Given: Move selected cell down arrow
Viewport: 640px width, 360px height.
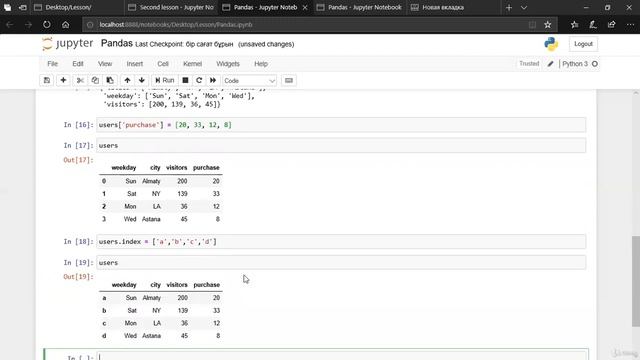Looking at the screenshot, I should click(x=142, y=80).
